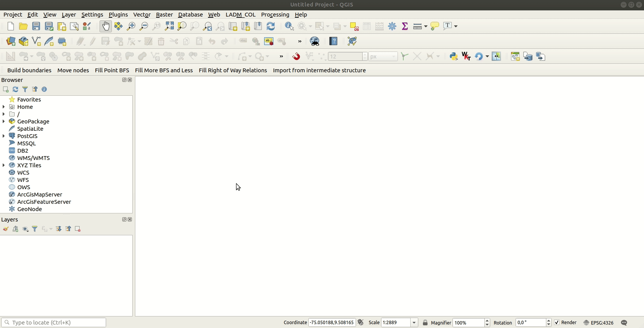Viewport: 644px width, 328px height.
Task: Open the Processing Toolbox gear icon
Action: pos(392,26)
